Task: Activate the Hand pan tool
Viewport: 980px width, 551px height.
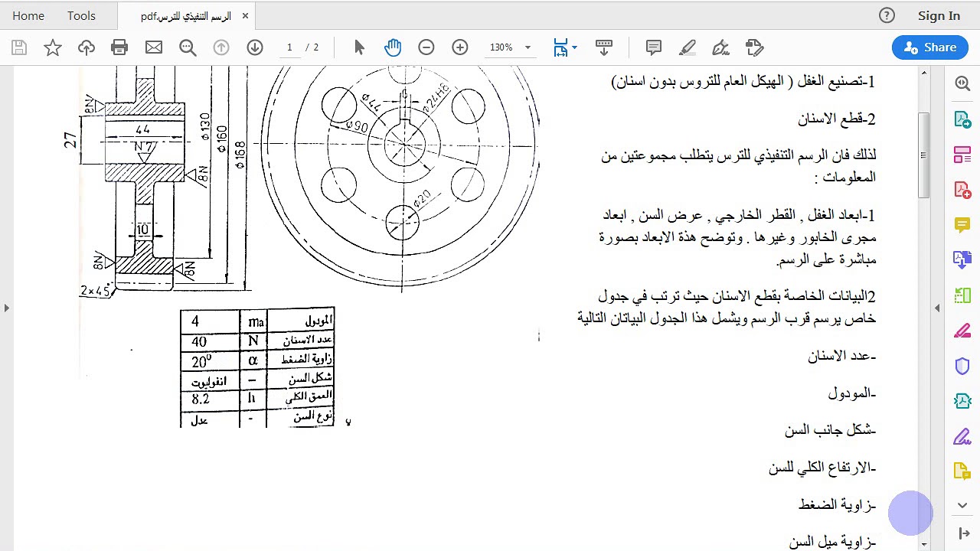Action: [393, 47]
